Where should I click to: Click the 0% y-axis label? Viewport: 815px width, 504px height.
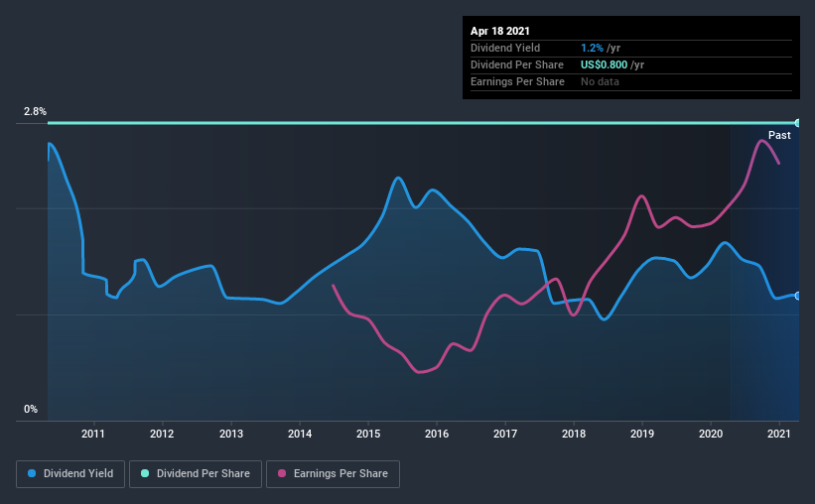(31, 410)
